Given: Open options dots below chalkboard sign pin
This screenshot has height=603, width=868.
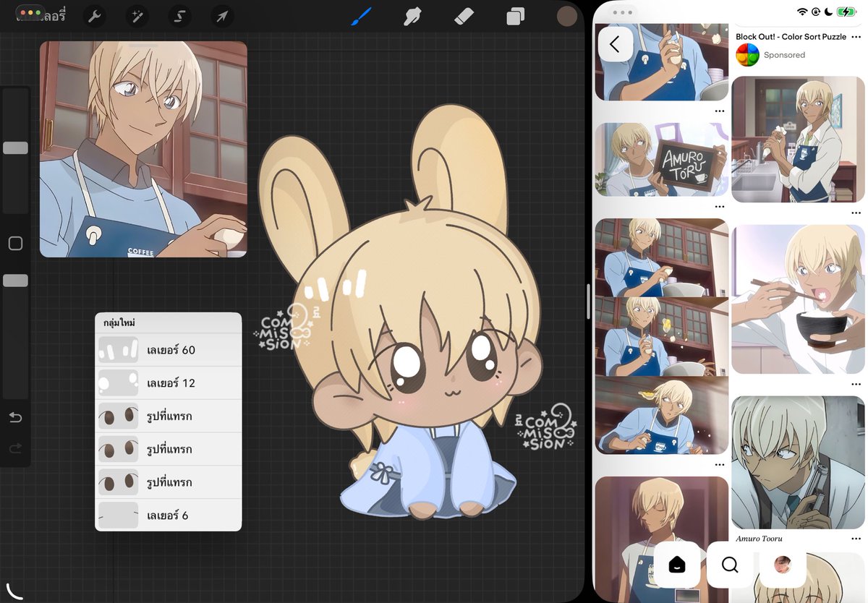Looking at the screenshot, I should [720, 207].
